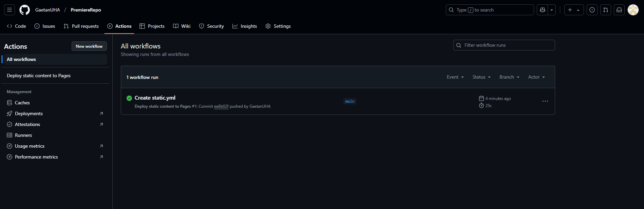Switch to the Pull requests tab
The height and width of the screenshot is (209, 644).
81,26
